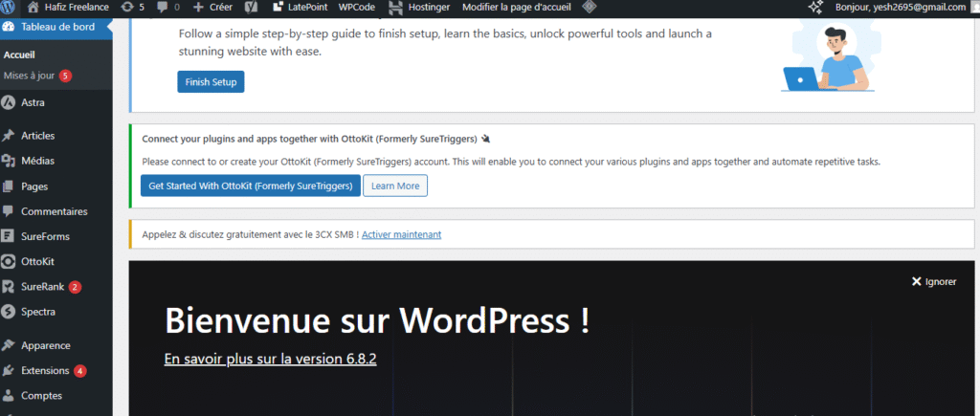This screenshot has width=980, height=416.
Task: Open the Hostinger admin bar menu
Action: pyautogui.click(x=419, y=8)
